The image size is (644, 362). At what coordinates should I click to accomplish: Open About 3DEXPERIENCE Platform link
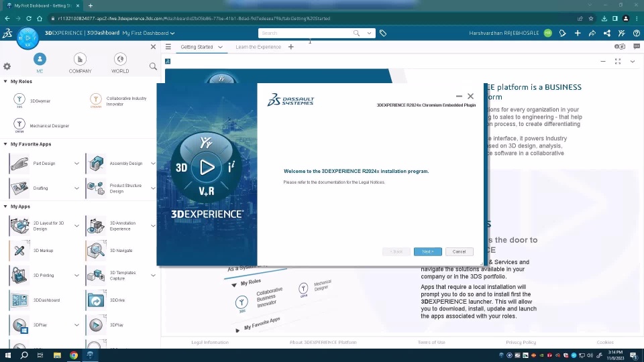(323, 343)
